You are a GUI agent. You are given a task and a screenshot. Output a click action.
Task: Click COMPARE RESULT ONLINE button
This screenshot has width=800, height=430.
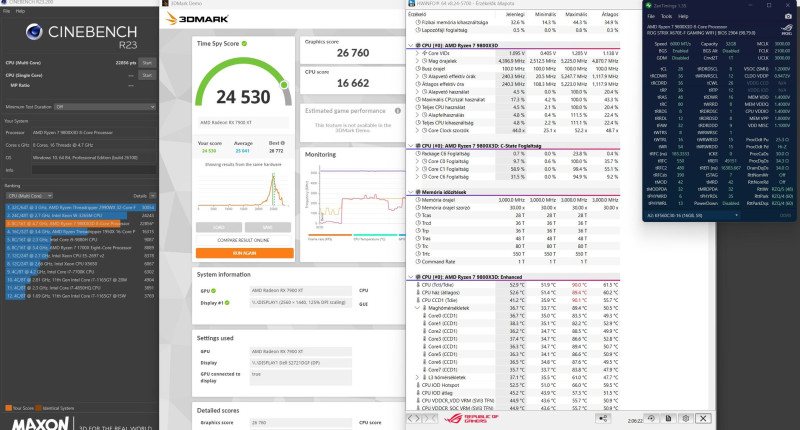[x=244, y=240]
